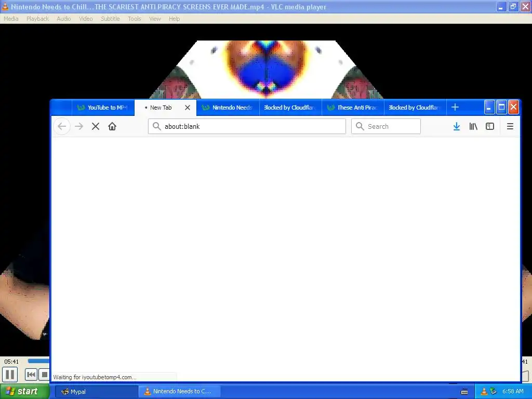This screenshot has width=532, height=399.
Task: Open a new tab with plus button
Action: pos(455,108)
